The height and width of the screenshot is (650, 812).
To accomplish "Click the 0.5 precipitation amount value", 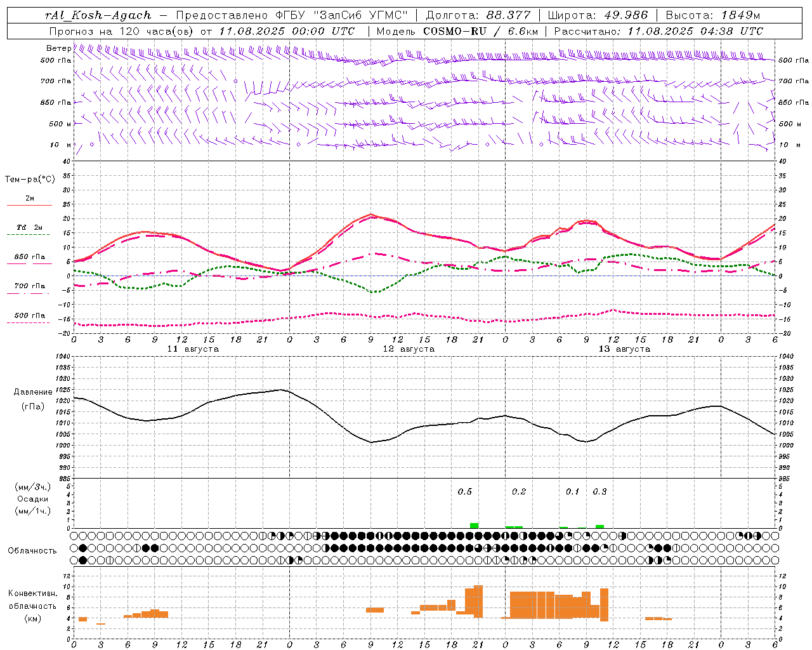I will (x=465, y=491).
